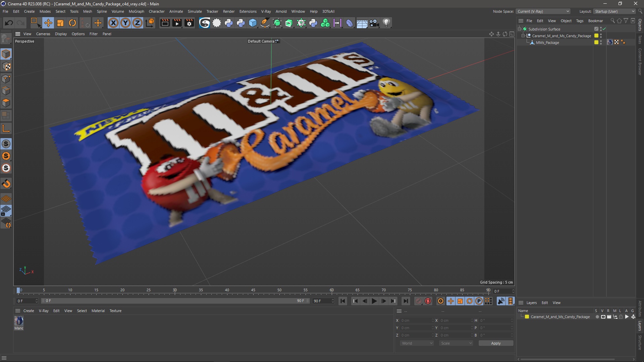Open the Extensions menu
This screenshot has width=644, height=362.
coord(248,11)
